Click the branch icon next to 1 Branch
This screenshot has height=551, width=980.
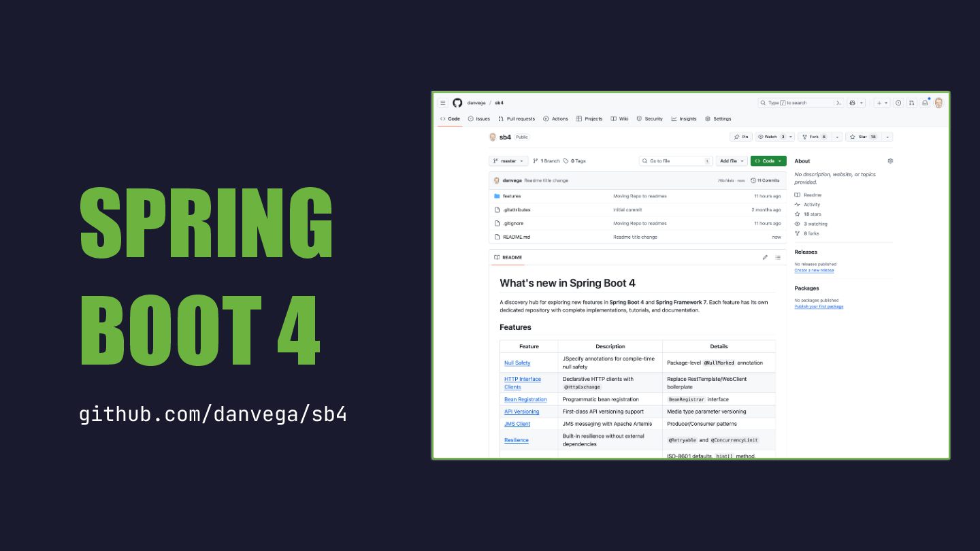pyautogui.click(x=536, y=161)
